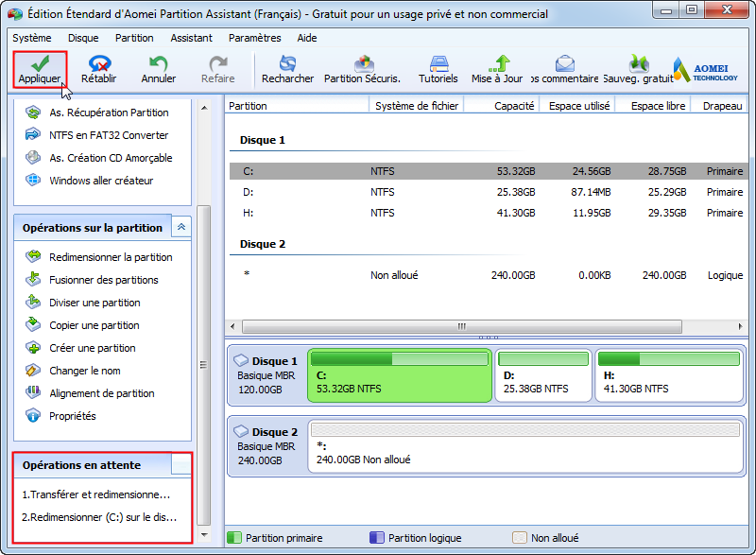The image size is (756, 555).
Task: Select Alignement de partition
Action: coord(90,393)
